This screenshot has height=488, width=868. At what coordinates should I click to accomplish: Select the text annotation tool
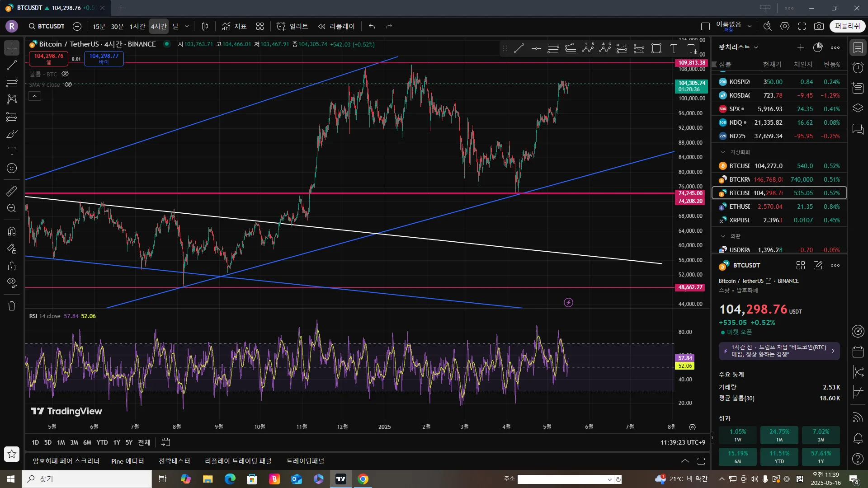coord(12,151)
